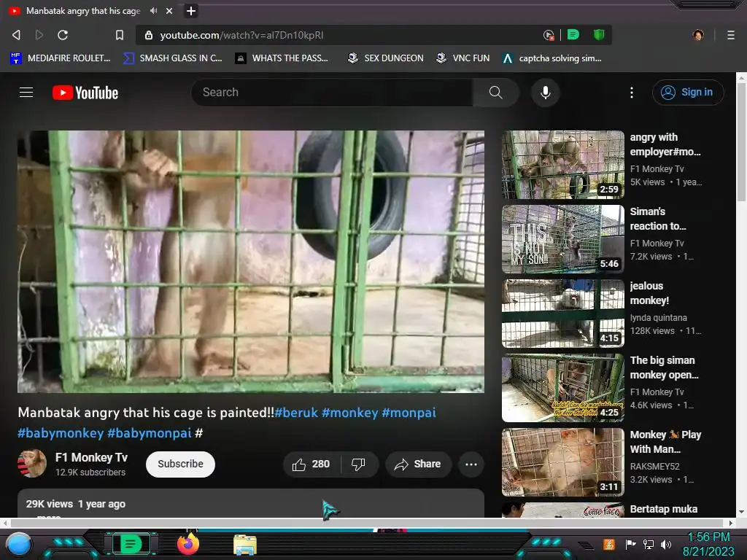Open the MEDIAFIRE ROULET... bookmark

click(x=60, y=58)
